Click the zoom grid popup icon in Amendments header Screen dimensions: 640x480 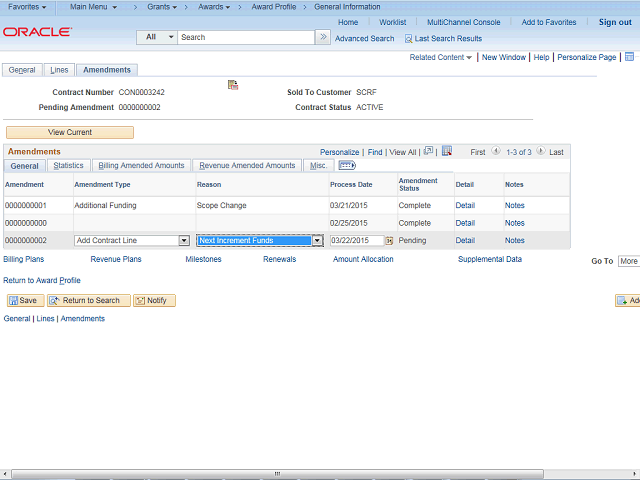[428, 151]
